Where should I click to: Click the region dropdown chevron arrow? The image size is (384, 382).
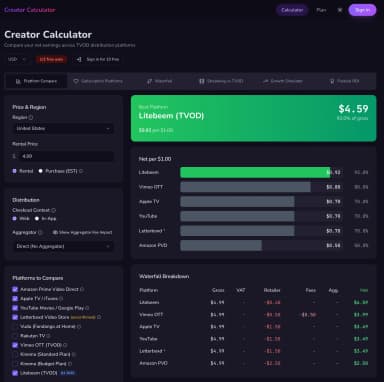[108, 128]
